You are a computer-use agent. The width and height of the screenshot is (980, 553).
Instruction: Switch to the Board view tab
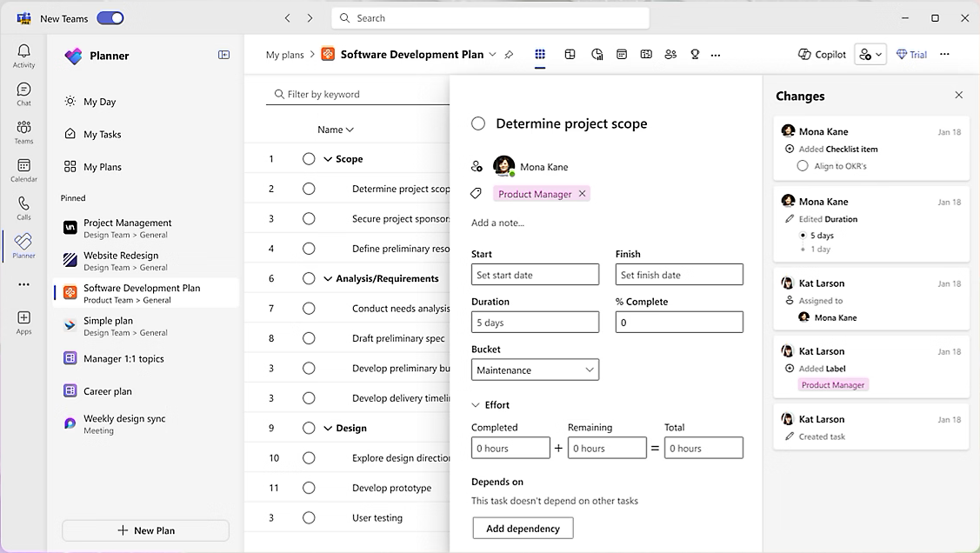570,55
